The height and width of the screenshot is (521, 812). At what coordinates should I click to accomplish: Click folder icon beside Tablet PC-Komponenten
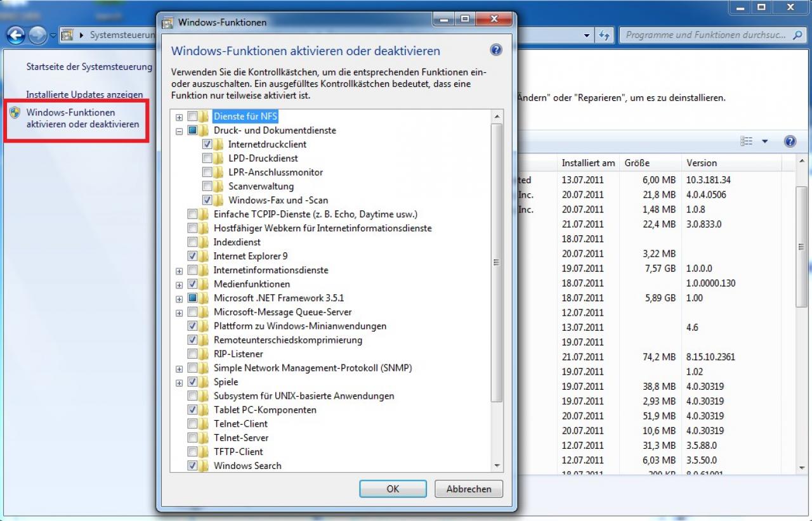tap(203, 409)
